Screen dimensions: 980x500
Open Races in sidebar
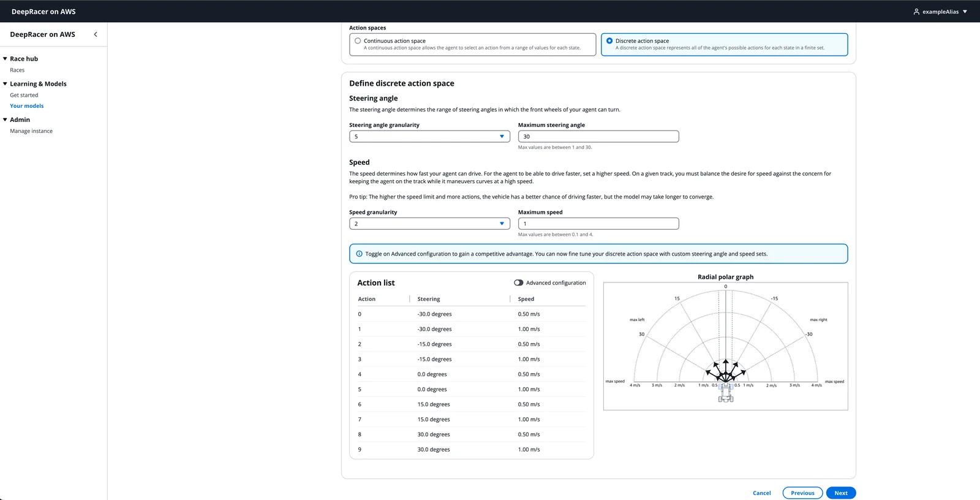coord(17,70)
